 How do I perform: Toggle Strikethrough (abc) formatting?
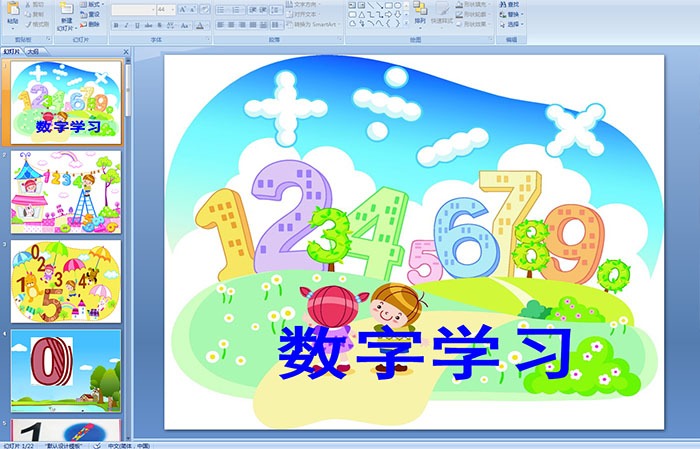pyautogui.click(x=148, y=25)
